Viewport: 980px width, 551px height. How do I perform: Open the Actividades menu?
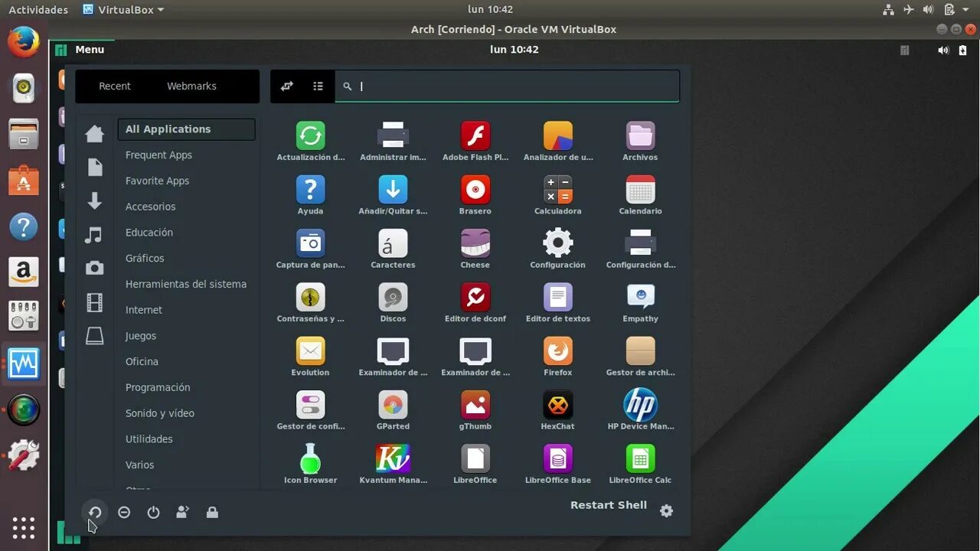pyautogui.click(x=38, y=9)
